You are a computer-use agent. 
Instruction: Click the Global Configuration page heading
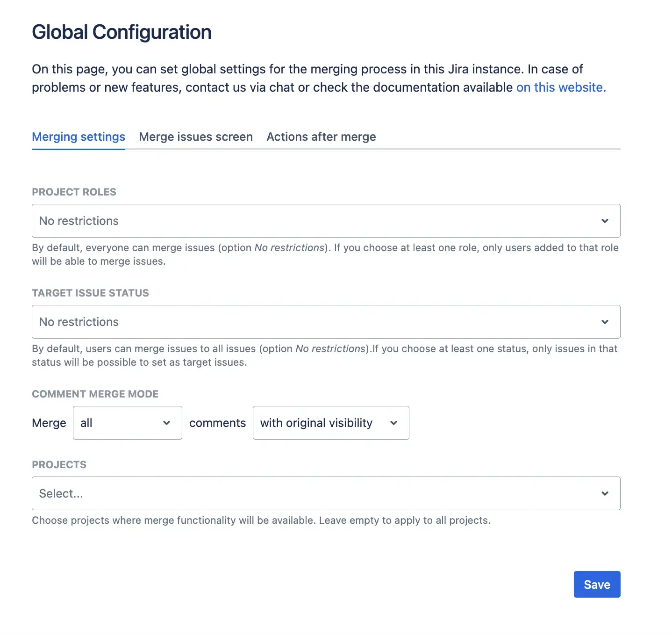click(x=121, y=32)
